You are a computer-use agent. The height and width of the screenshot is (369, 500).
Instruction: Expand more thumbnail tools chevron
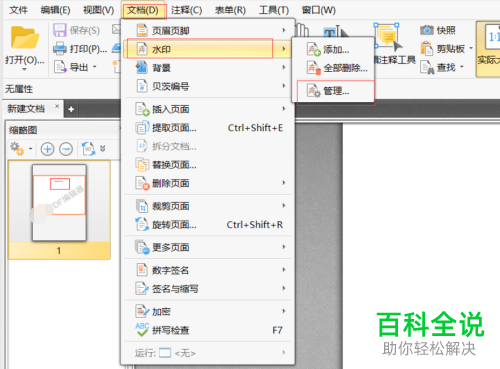point(103,148)
